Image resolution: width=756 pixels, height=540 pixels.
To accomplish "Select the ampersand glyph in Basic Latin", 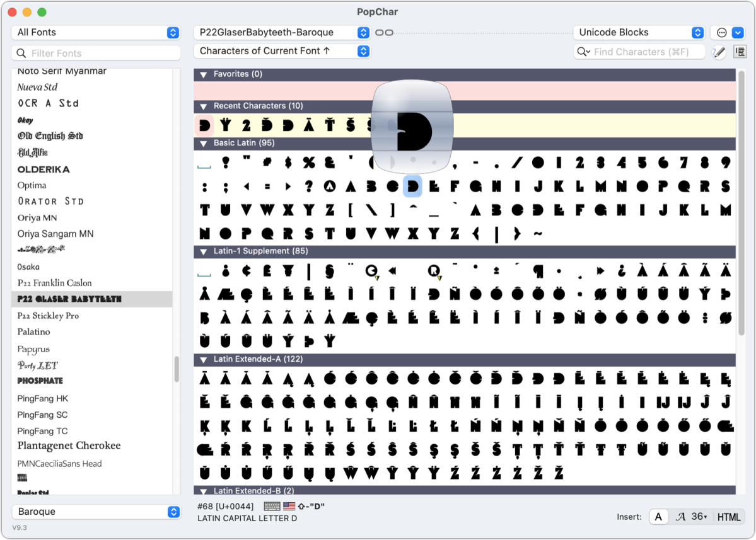I will 330,163.
